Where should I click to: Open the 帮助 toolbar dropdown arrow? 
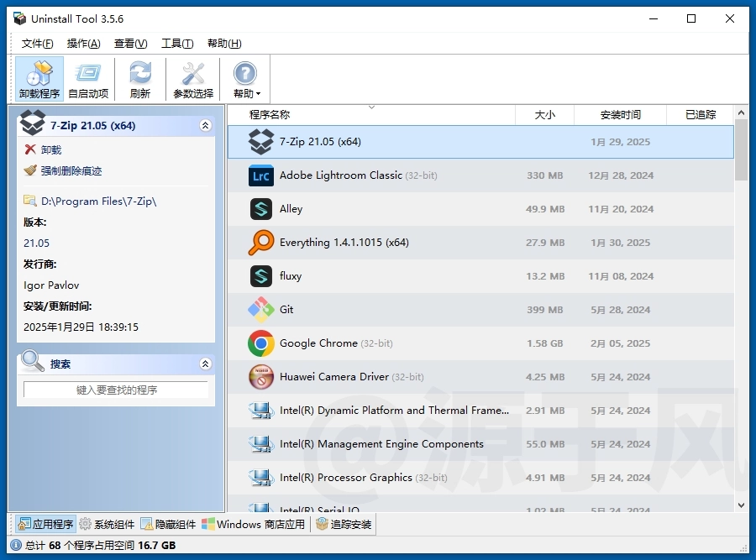[259, 94]
